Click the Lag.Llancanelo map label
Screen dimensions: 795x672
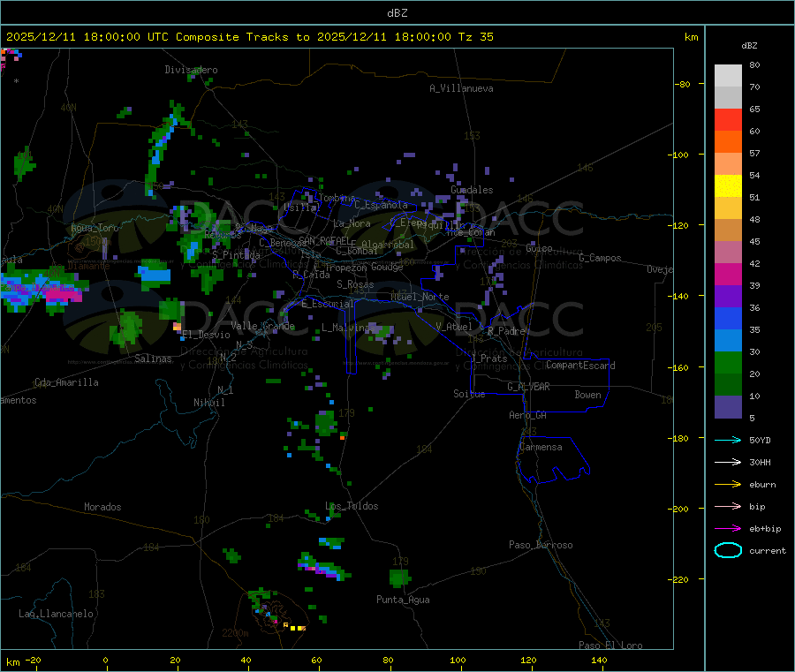click(x=56, y=614)
